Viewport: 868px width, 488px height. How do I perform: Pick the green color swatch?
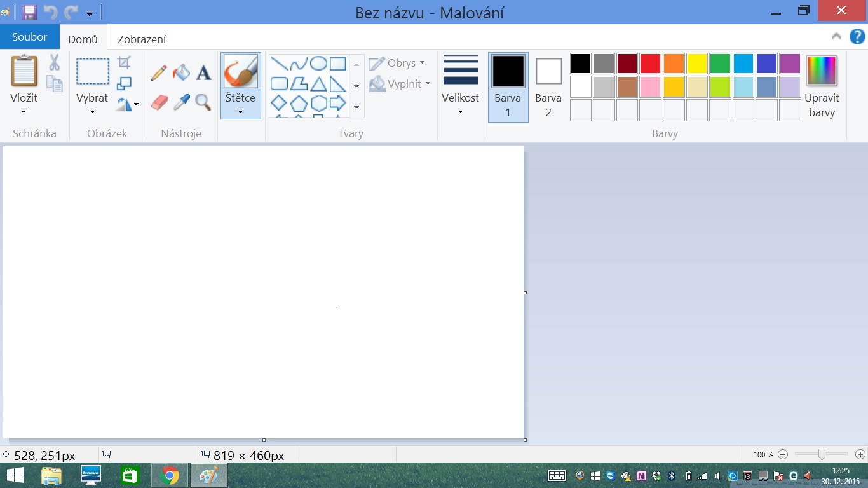coord(720,64)
